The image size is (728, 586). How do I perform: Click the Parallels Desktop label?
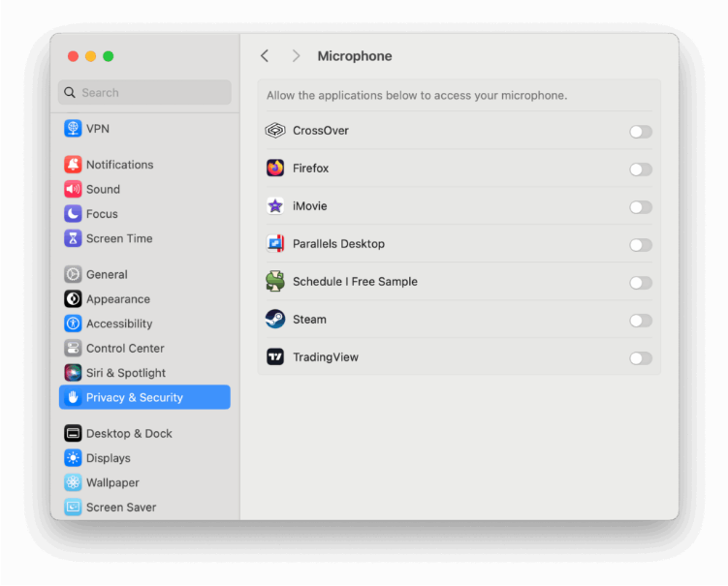coord(338,243)
